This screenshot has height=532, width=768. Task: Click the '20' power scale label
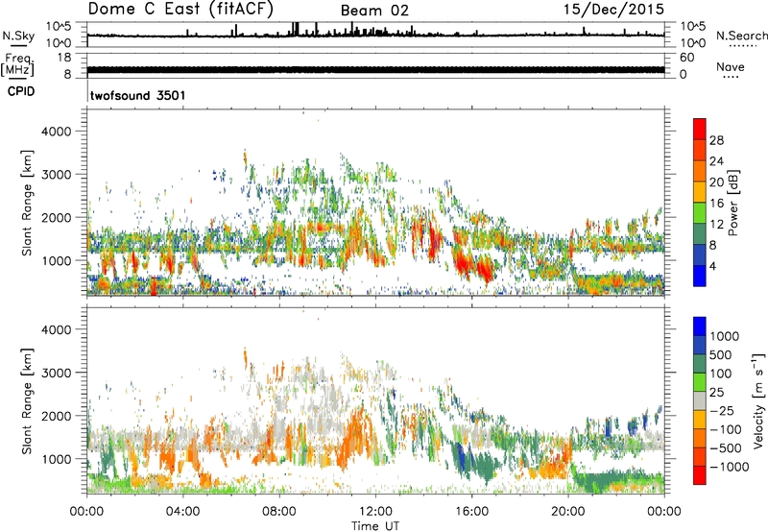coord(716,182)
